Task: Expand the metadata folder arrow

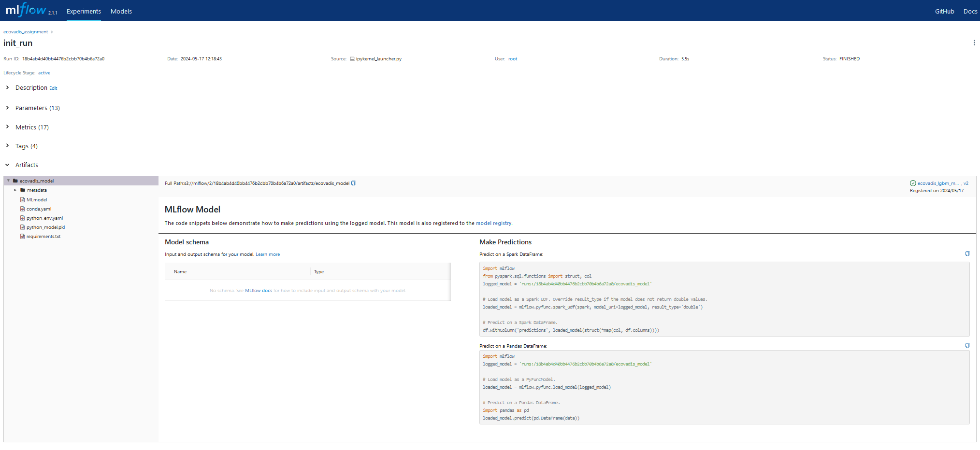Action: pos(15,190)
